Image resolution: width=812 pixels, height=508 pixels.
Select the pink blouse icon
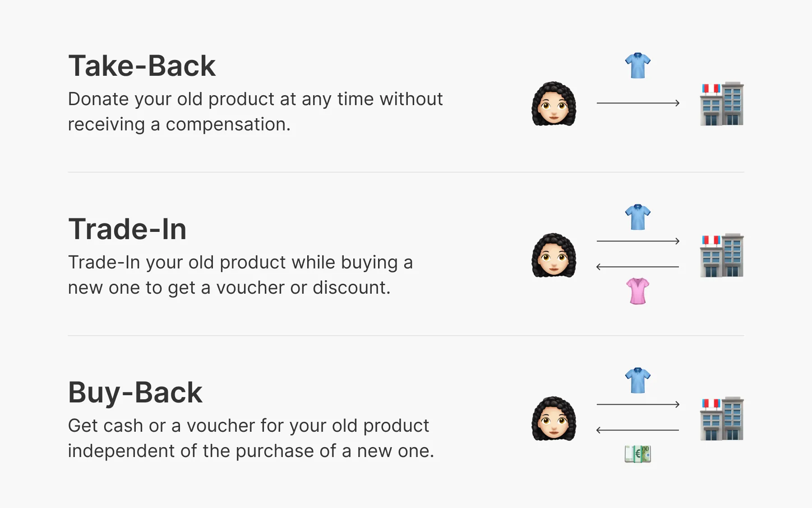[x=637, y=291]
